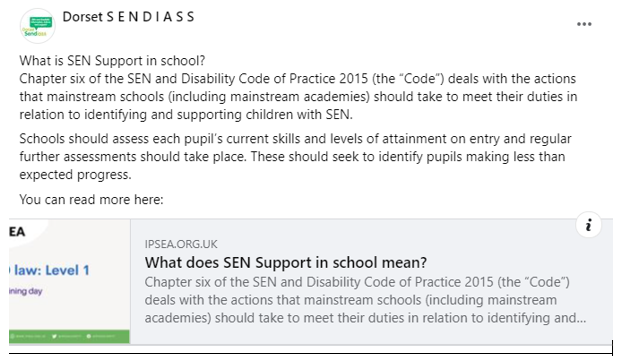Click 'ining day' caption in preview image

tap(26, 291)
